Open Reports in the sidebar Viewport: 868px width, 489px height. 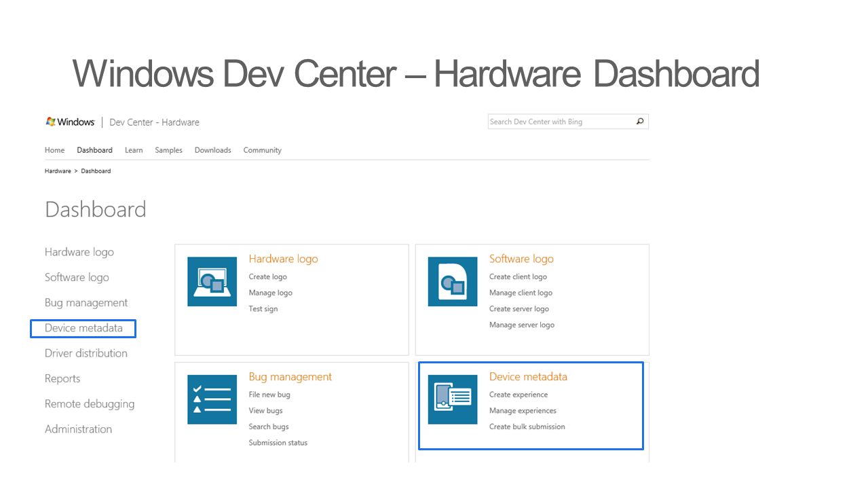[62, 378]
